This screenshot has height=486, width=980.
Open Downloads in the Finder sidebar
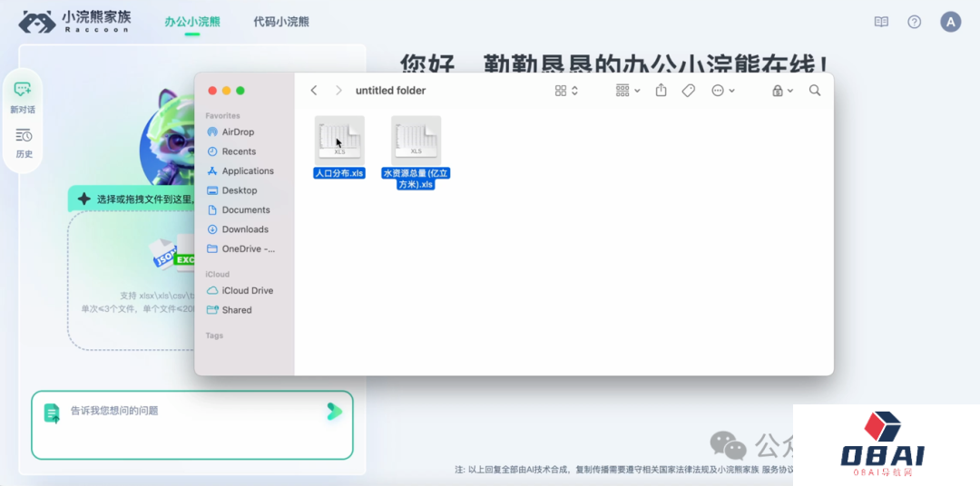(x=245, y=229)
